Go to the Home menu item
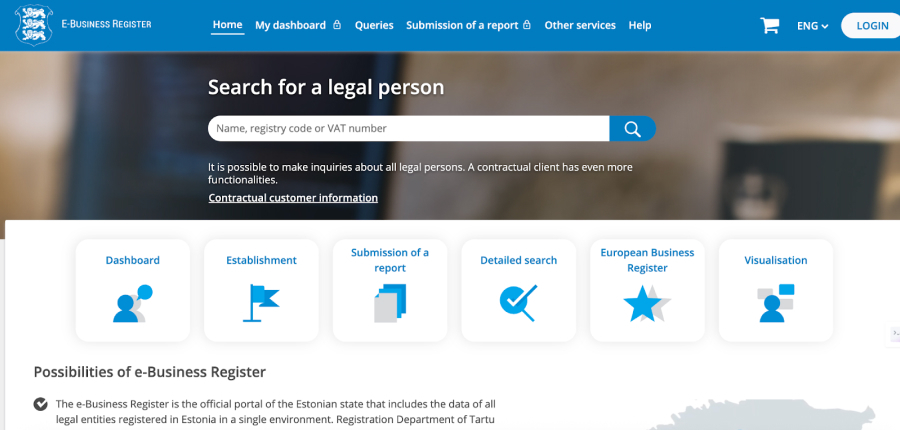Viewport: 900px width, 430px height. [x=227, y=25]
